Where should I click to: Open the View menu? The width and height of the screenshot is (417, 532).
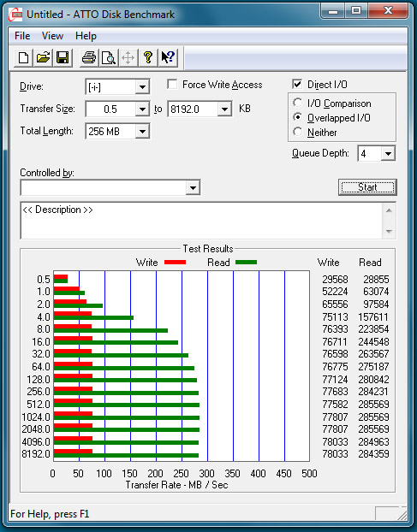coord(52,36)
